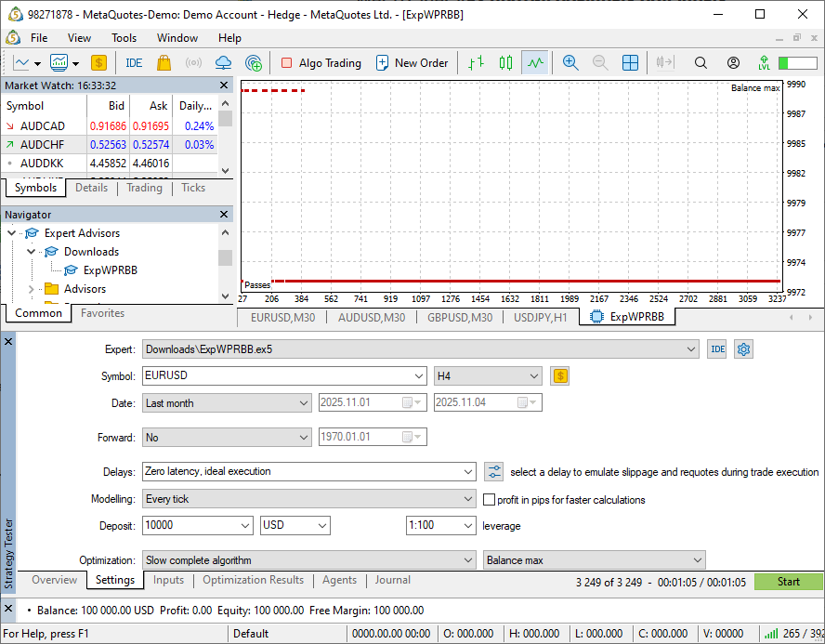825x644 pixels.
Task: Click the green Start button
Action: (x=788, y=582)
